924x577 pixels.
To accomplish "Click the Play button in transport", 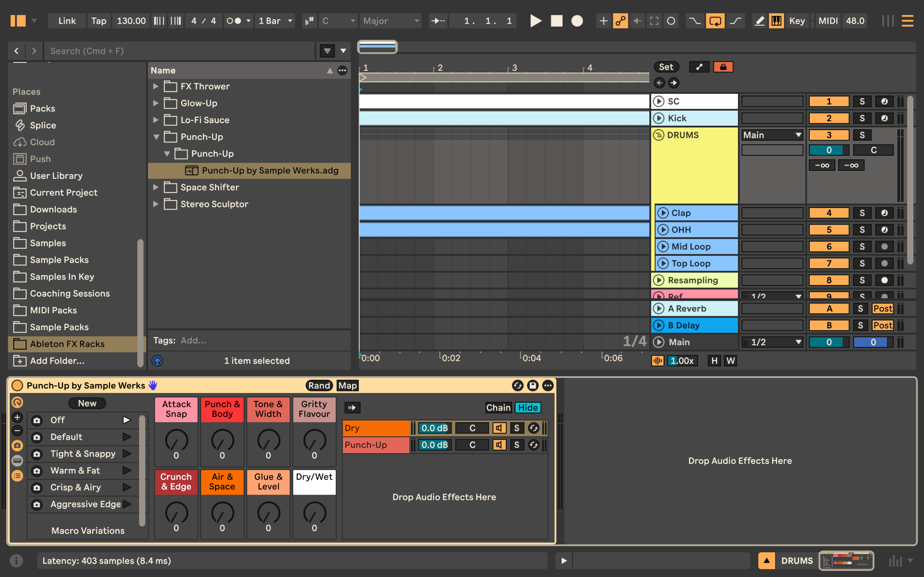I will pyautogui.click(x=536, y=21).
